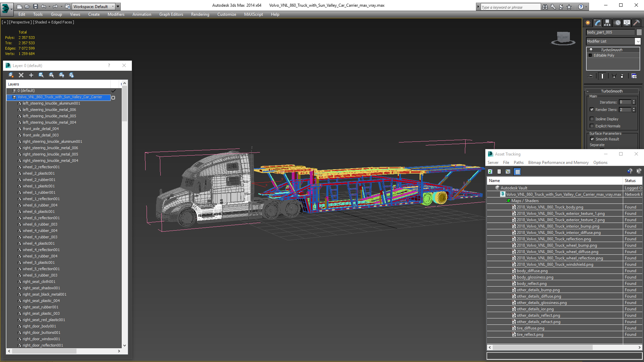Click Refresh icon in Asset Tracking
The image size is (644, 362).
pyautogui.click(x=490, y=172)
